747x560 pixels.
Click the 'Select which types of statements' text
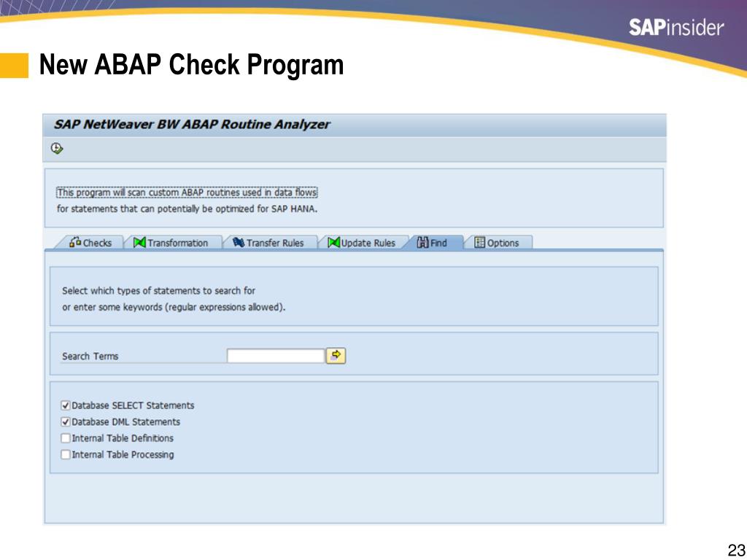click(158, 290)
